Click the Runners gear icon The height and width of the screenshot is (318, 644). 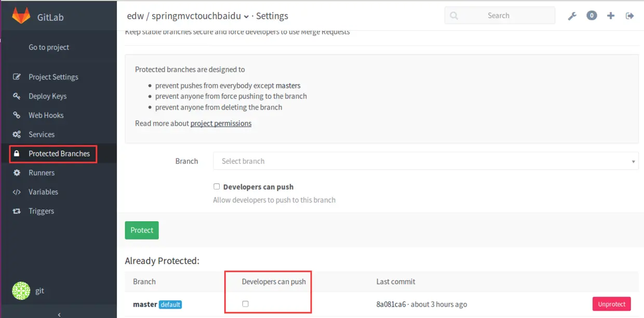click(17, 173)
